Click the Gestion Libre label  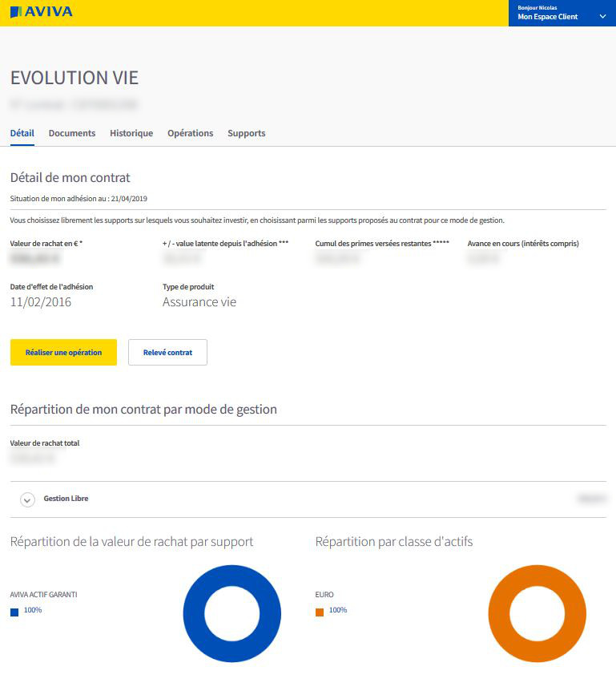[66, 498]
